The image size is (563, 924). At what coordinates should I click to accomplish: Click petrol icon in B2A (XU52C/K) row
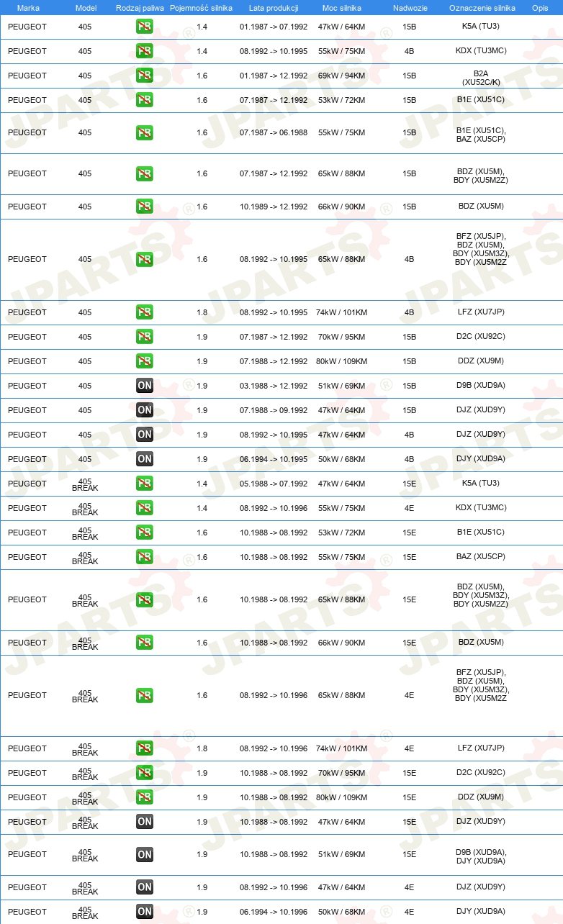[144, 76]
